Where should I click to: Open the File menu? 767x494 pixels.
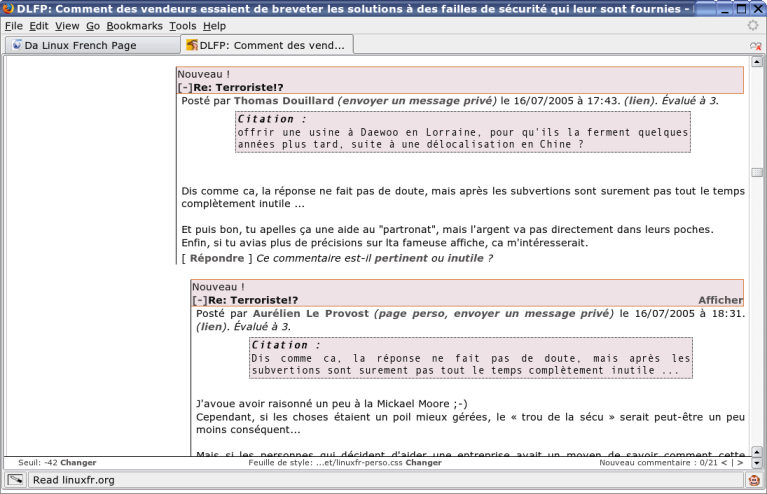tap(14, 26)
